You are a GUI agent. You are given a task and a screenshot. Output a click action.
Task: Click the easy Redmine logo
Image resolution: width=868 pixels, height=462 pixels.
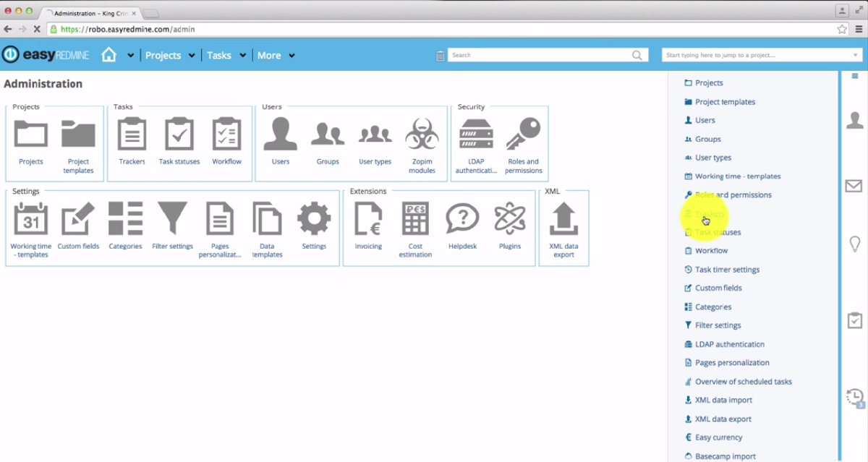(45, 55)
